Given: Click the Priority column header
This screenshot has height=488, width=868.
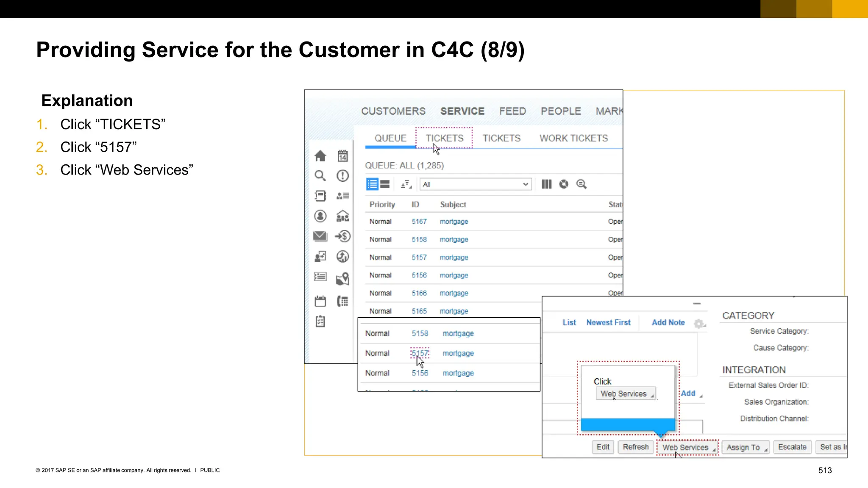Looking at the screenshot, I should pos(382,205).
